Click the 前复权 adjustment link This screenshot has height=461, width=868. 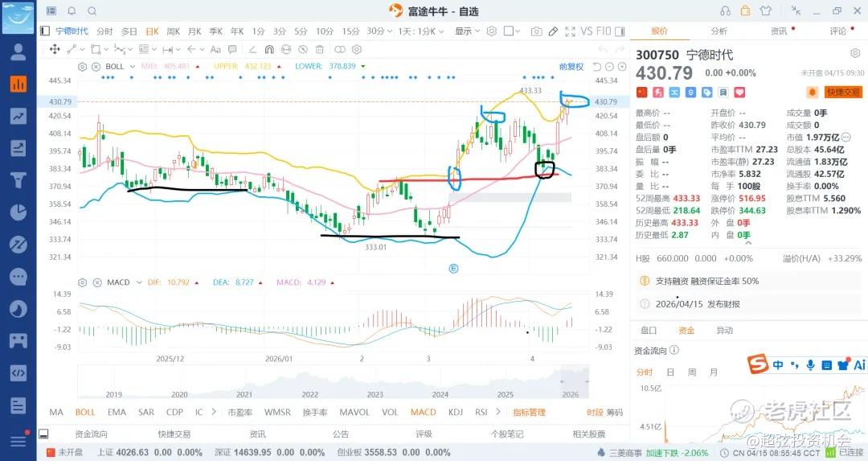point(571,67)
